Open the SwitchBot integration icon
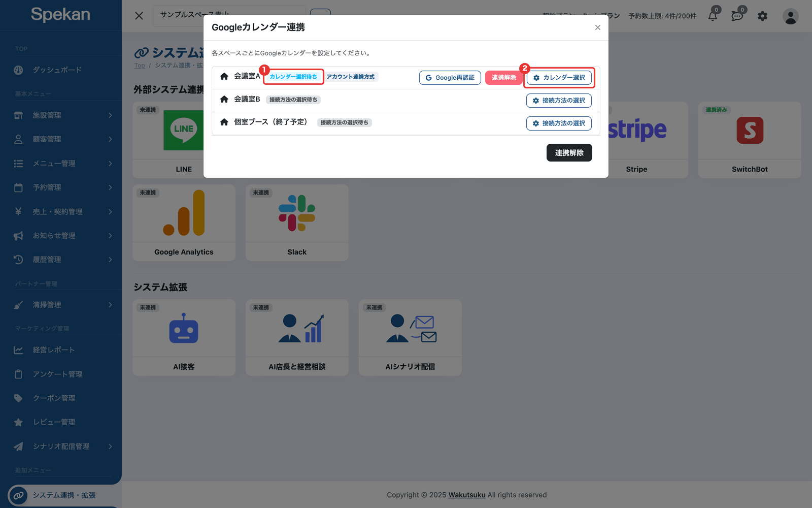This screenshot has width=812, height=508. coord(750,130)
